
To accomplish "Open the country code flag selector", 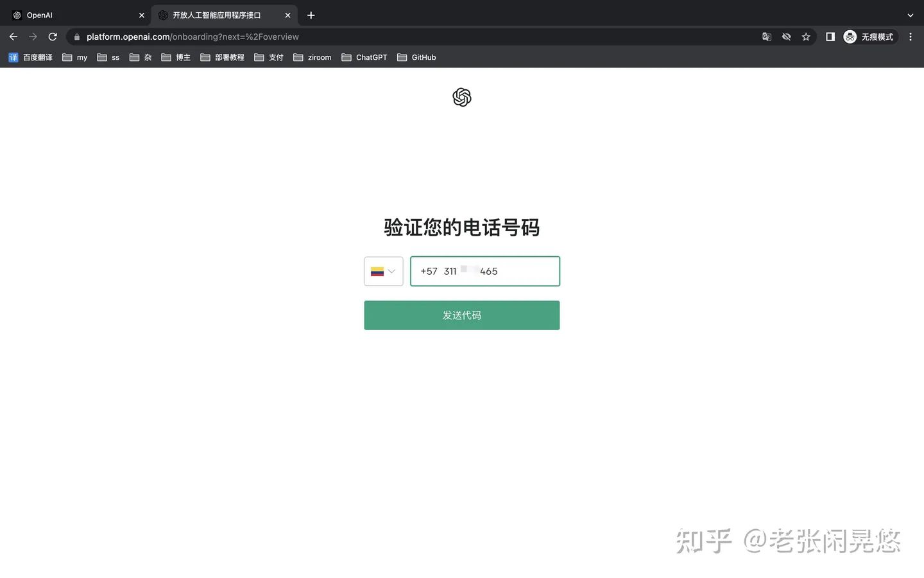I will pos(377,271).
